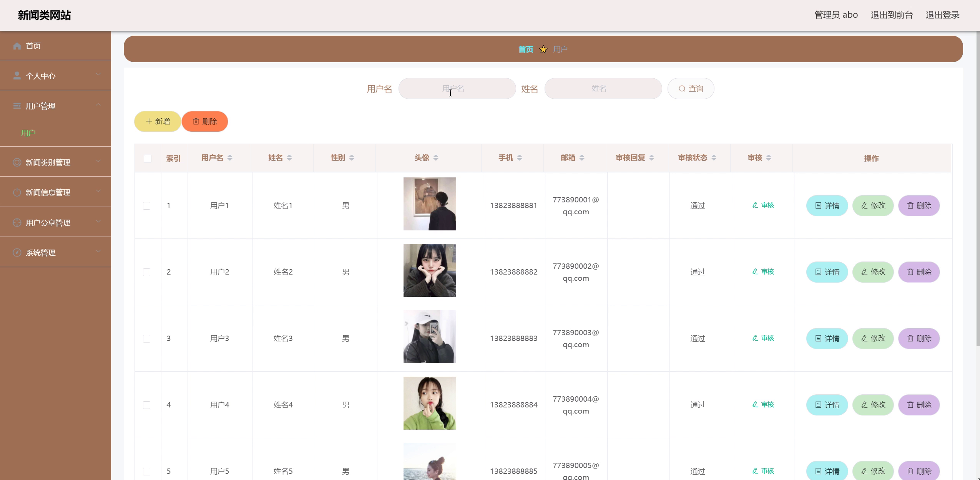The image size is (980, 480).
Task: Click the icon beside 新闻类别管理
Action: (17, 162)
